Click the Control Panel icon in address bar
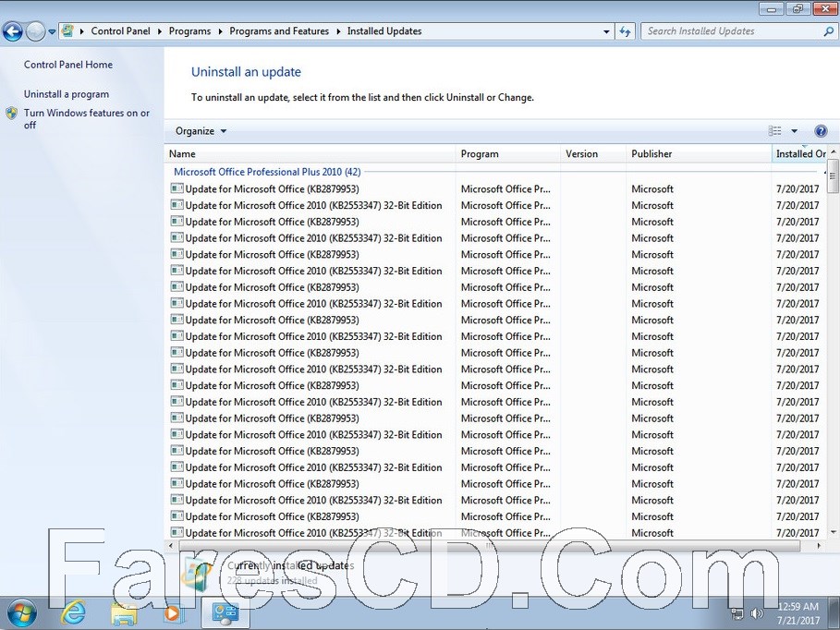The width and height of the screenshot is (840, 630). (x=67, y=31)
